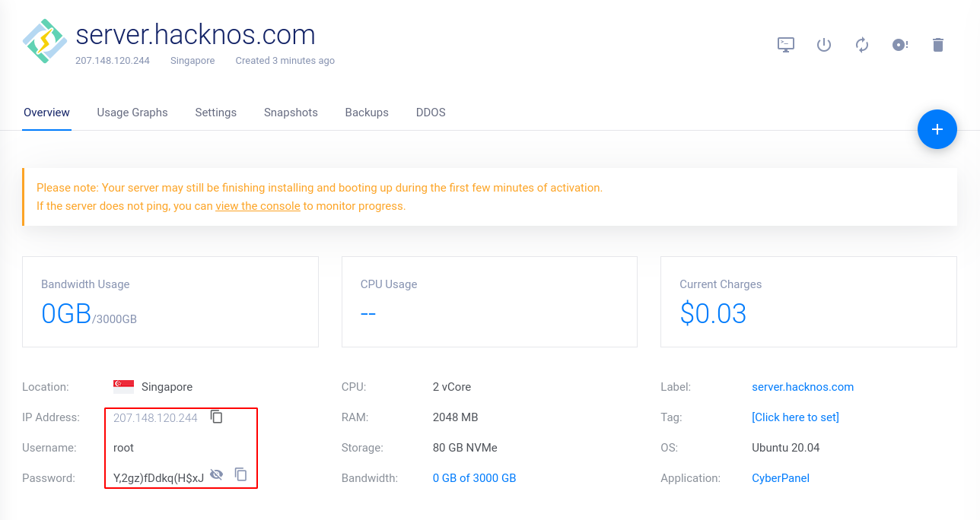
Task: Open the server console icon
Action: pyautogui.click(x=786, y=45)
